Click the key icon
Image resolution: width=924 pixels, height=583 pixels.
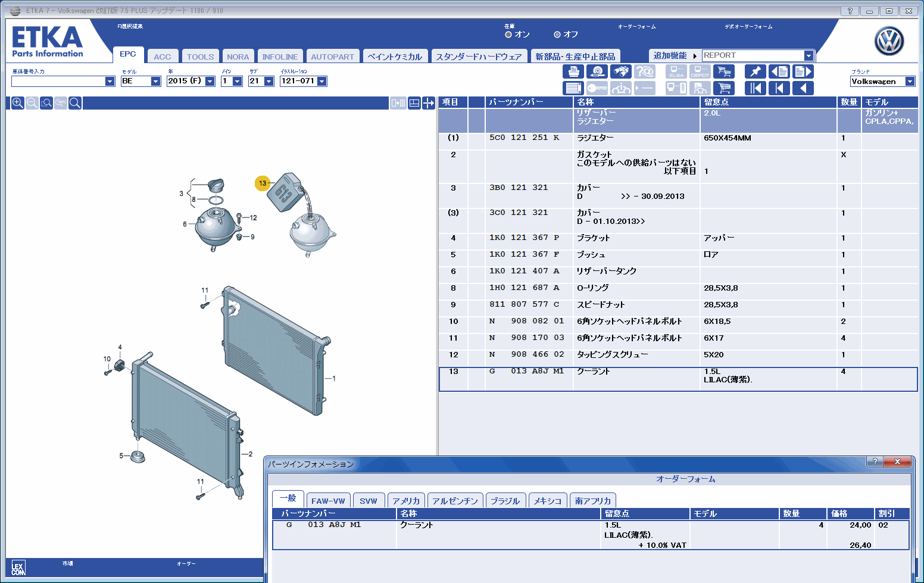597,88
